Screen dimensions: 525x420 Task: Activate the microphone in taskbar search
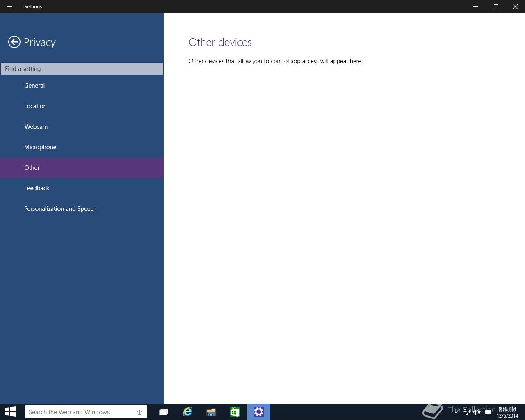pyautogui.click(x=139, y=412)
